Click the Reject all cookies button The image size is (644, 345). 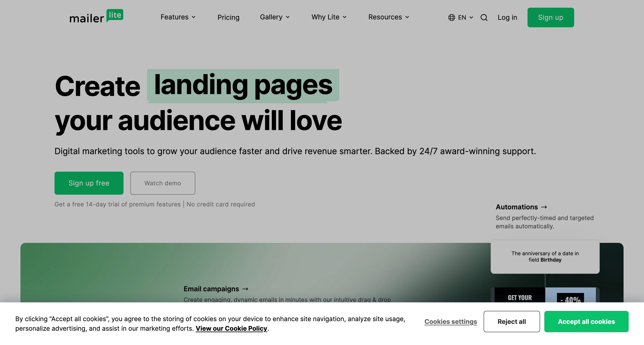point(512,322)
